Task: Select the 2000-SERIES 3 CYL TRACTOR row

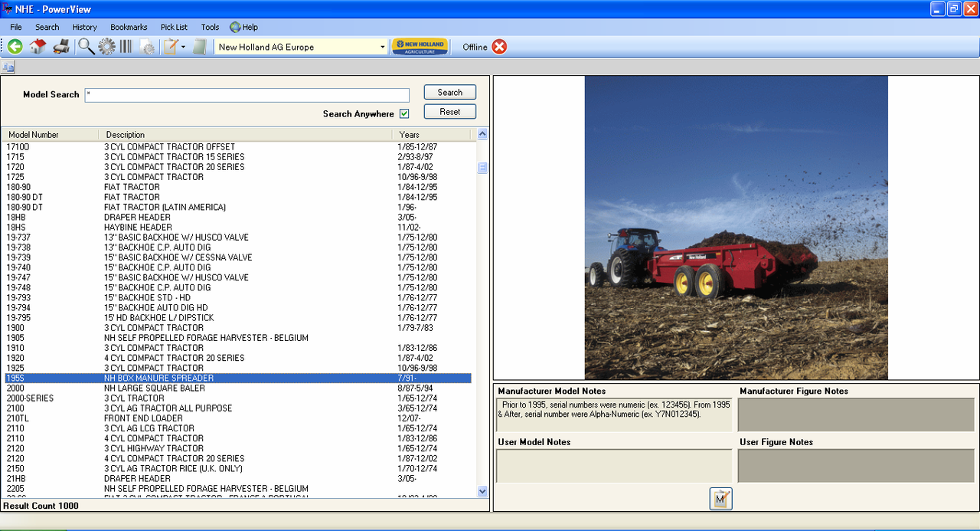Action: pyautogui.click(x=237, y=398)
